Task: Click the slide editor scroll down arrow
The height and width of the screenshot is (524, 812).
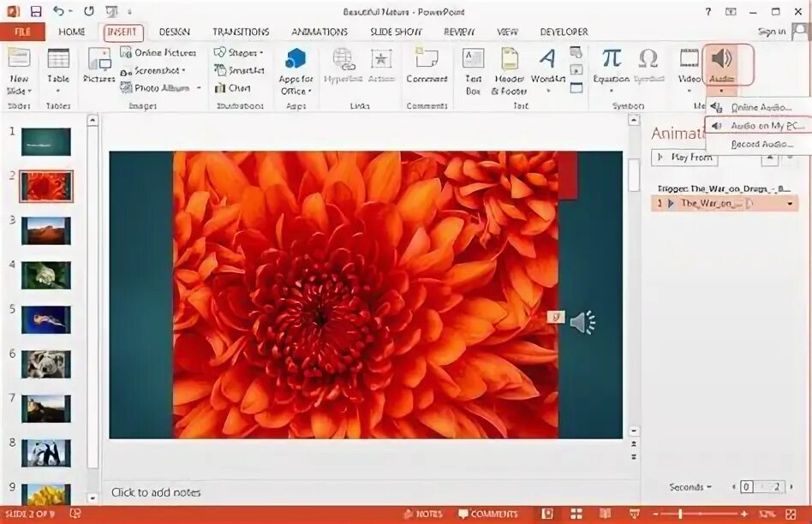Action: point(633,431)
